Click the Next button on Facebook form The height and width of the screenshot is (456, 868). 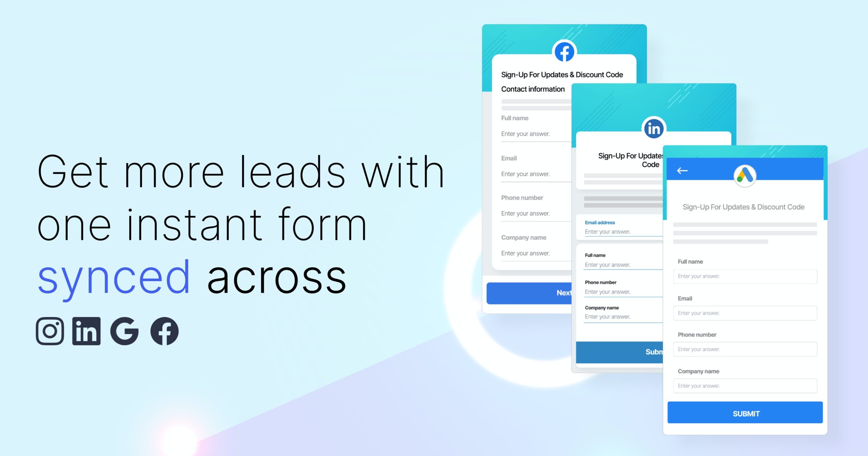click(x=528, y=293)
